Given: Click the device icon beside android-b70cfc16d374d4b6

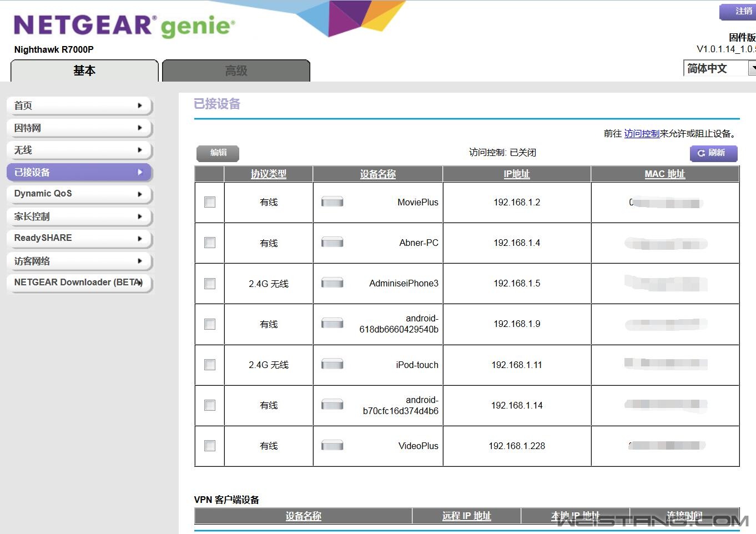Looking at the screenshot, I should (332, 405).
